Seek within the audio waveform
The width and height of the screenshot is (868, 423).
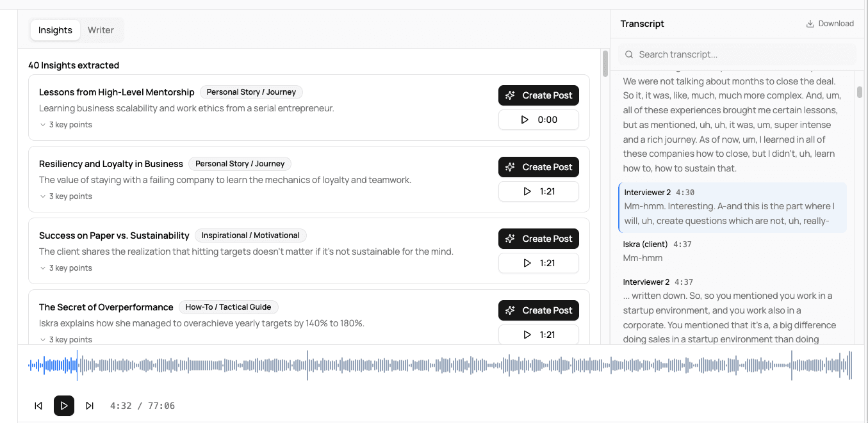pyautogui.click(x=440, y=365)
